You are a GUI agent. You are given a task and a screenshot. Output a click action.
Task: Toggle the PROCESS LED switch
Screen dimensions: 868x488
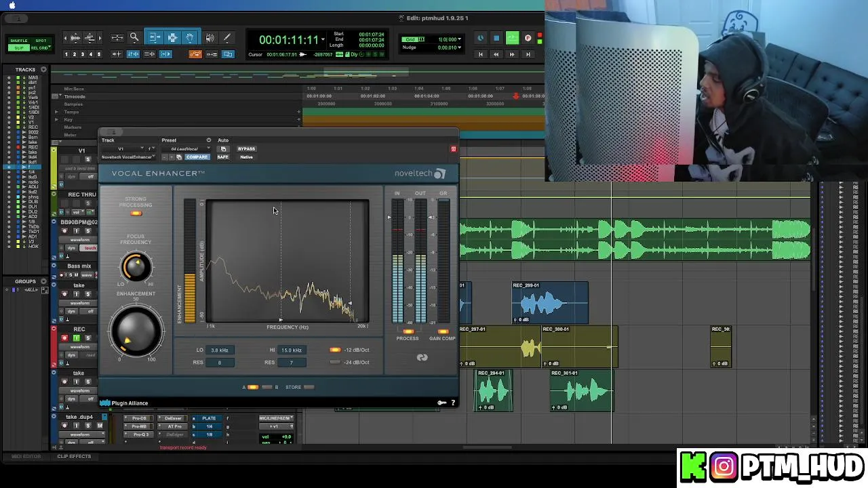408,331
